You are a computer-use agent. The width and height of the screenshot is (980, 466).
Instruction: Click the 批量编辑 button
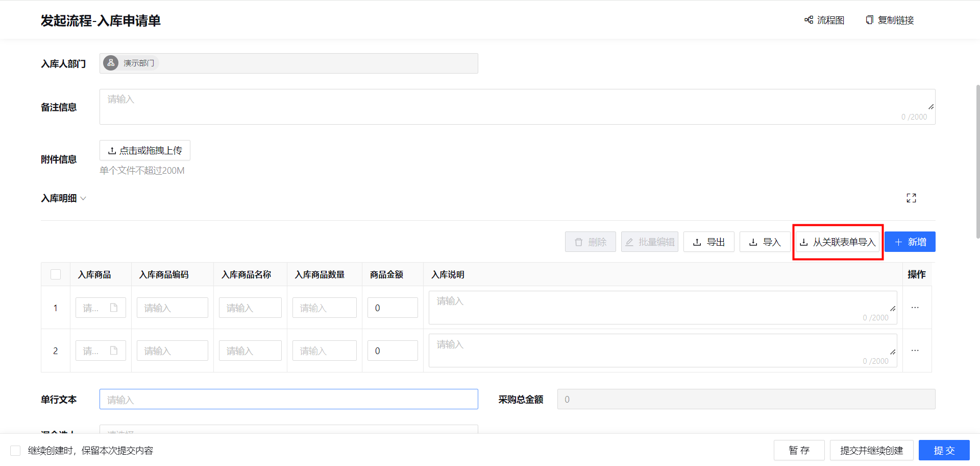click(x=650, y=242)
